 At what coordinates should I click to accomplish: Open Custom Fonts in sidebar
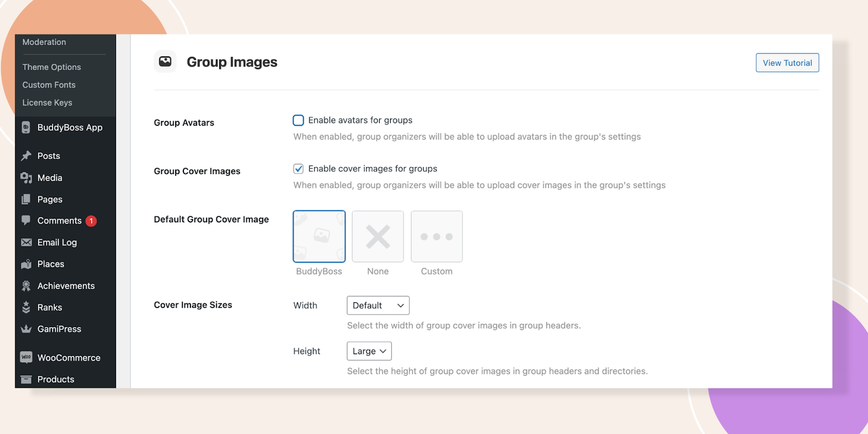[49, 85]
